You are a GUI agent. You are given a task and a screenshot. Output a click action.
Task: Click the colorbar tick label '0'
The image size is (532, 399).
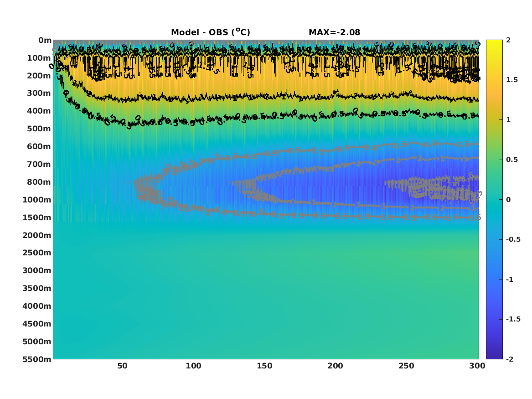coord(508,200)
